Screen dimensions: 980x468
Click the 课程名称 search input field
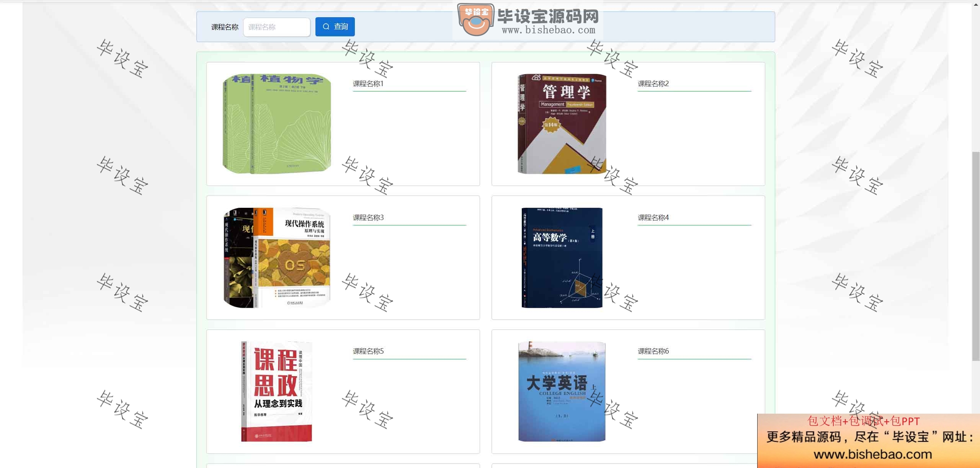click(x=276, y=27)
